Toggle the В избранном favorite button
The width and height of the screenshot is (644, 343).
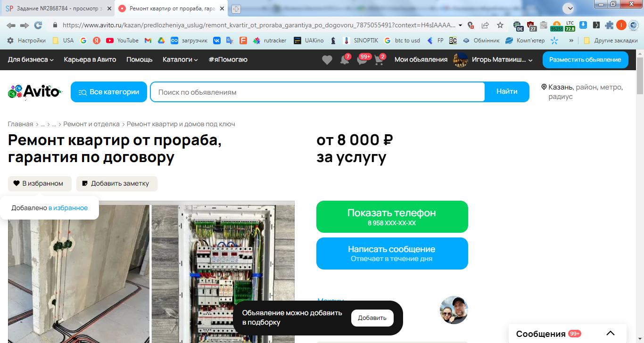pos(40,183)
